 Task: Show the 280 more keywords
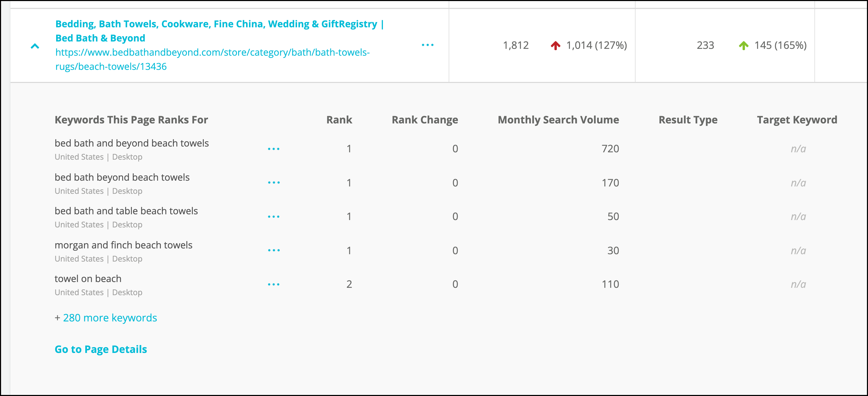tap(110, 318)
